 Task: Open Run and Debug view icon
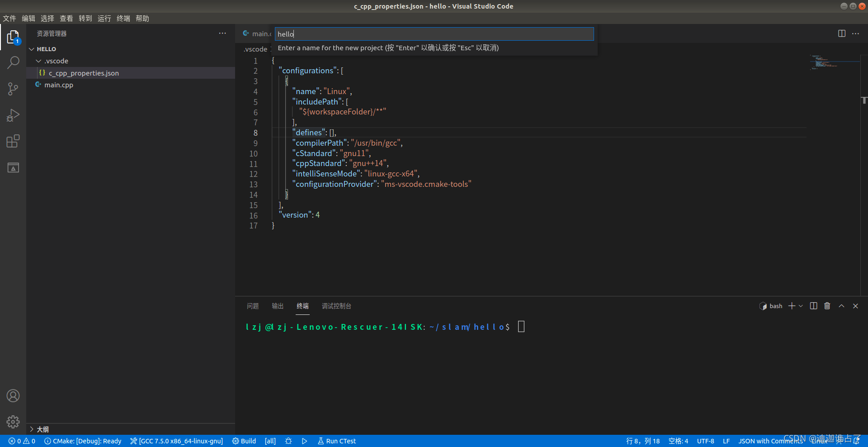(13, 115)
